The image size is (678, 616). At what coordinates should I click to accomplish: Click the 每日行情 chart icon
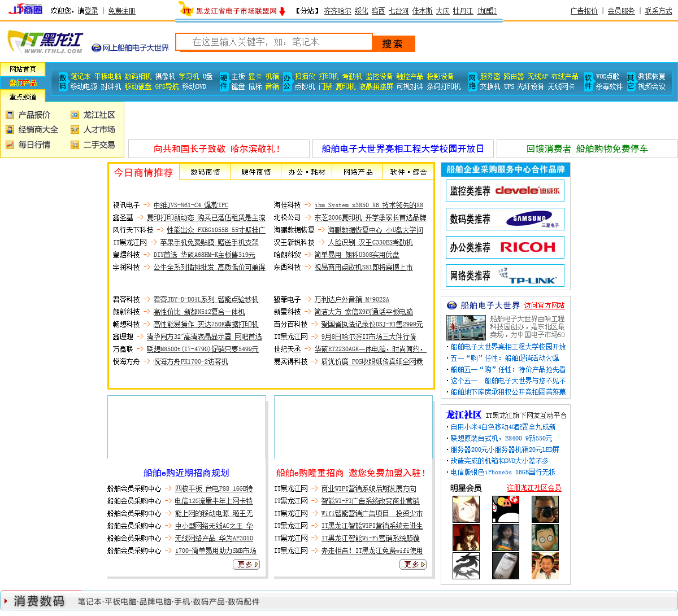[x=10, y=145]
